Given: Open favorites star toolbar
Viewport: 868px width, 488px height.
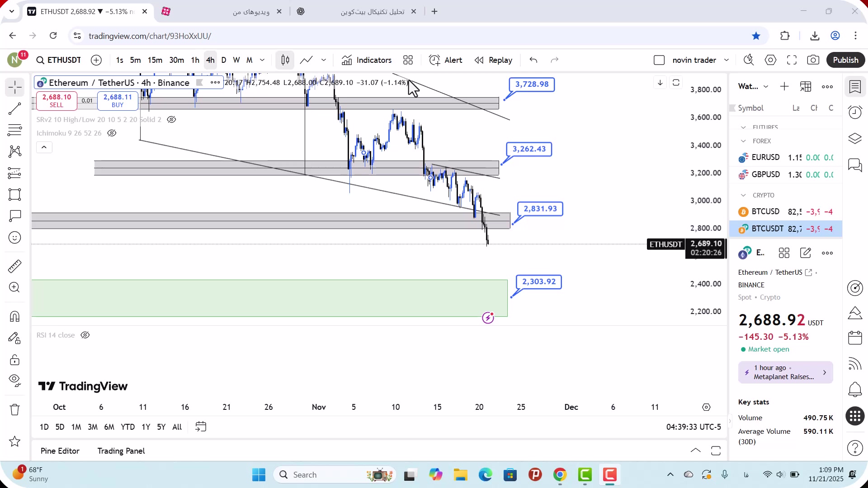Looking at the screenshot, I should (15, 441).
